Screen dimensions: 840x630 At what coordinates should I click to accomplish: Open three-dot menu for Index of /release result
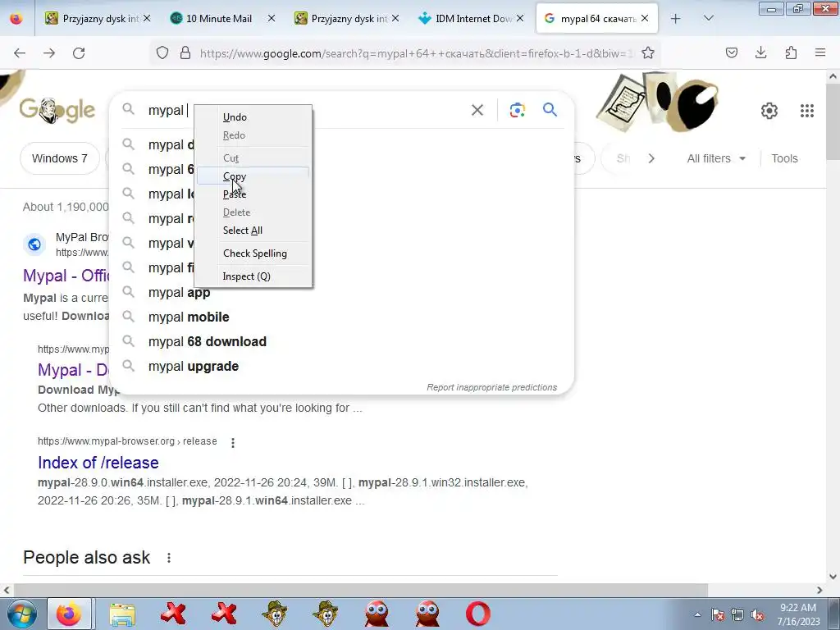tap(232, 442)
